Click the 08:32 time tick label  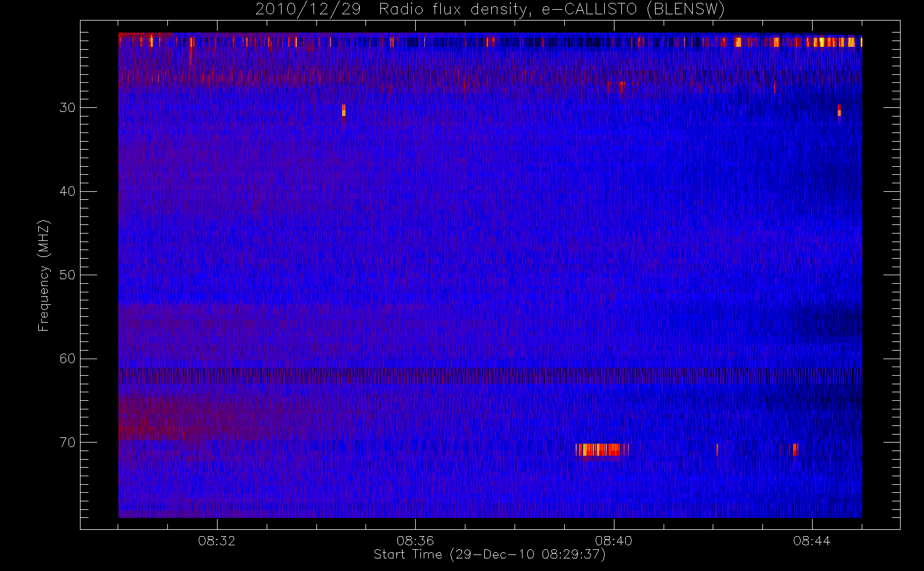tap(216, 541)
